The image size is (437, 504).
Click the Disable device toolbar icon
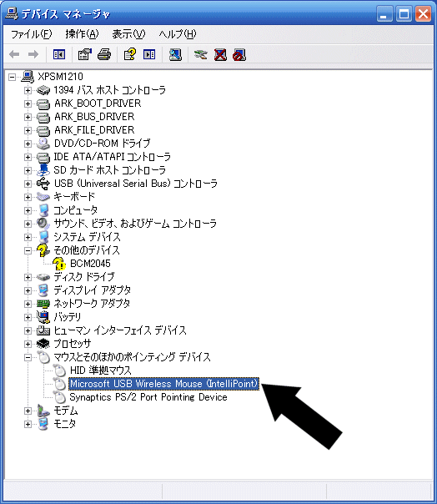point(239,54)
